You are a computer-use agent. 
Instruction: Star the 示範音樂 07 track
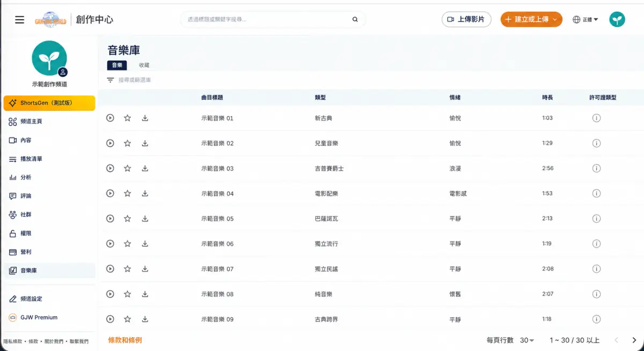coord(127,269)
